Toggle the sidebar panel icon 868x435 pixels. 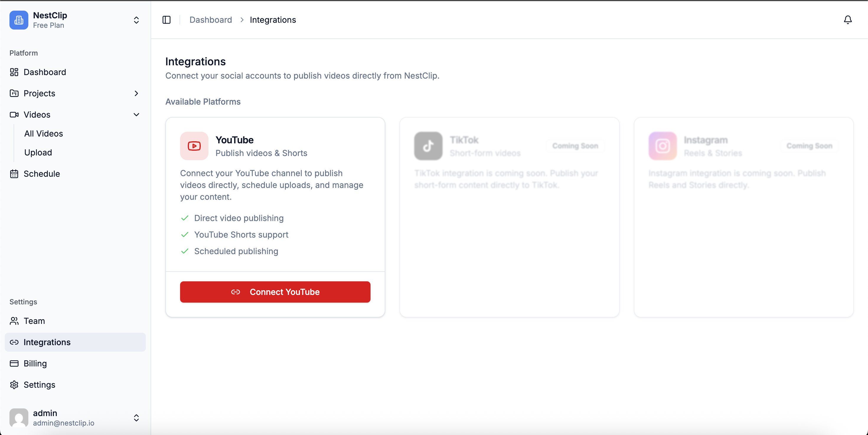[167, 20]
